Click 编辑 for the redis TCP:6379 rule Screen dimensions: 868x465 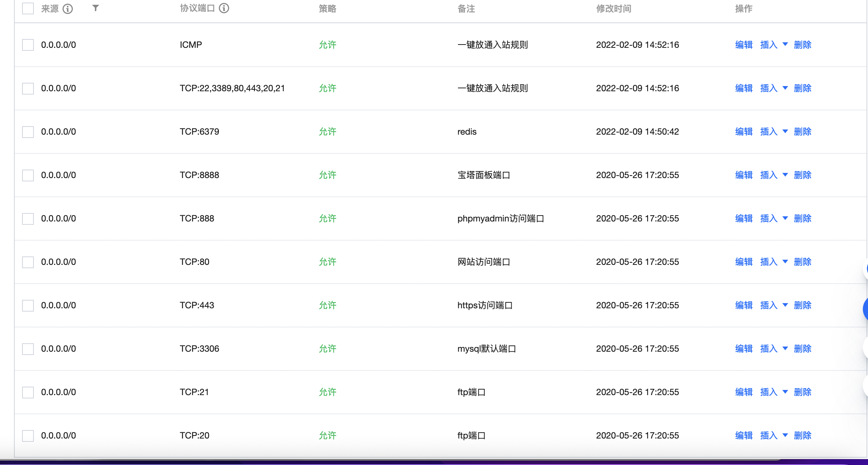744,132
